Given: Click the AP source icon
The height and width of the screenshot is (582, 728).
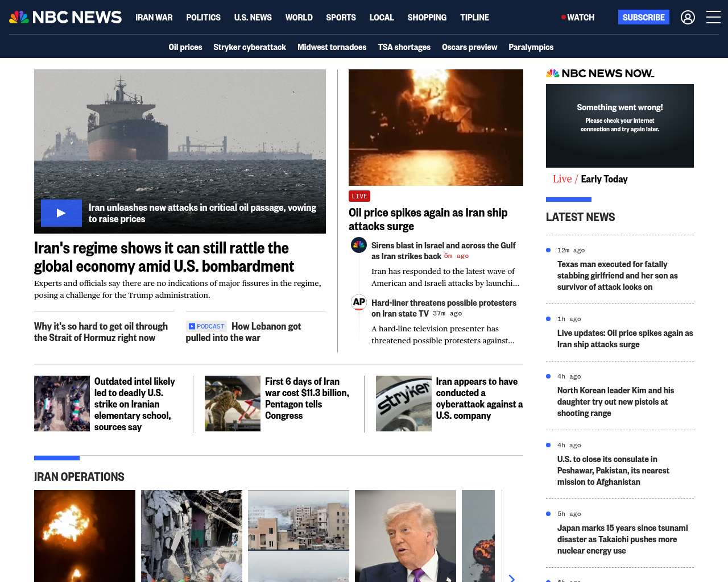Looking at the screenshot, I should pos(359,302).
